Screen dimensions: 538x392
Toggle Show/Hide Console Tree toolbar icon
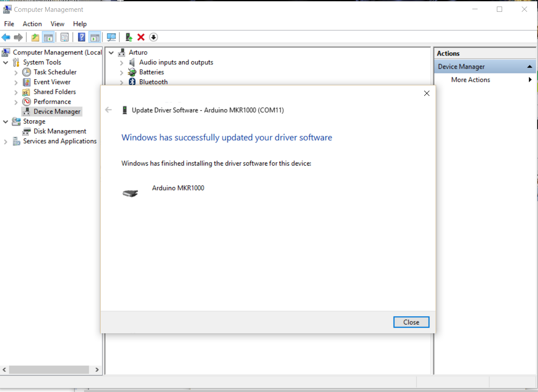(x=48, y=37)
